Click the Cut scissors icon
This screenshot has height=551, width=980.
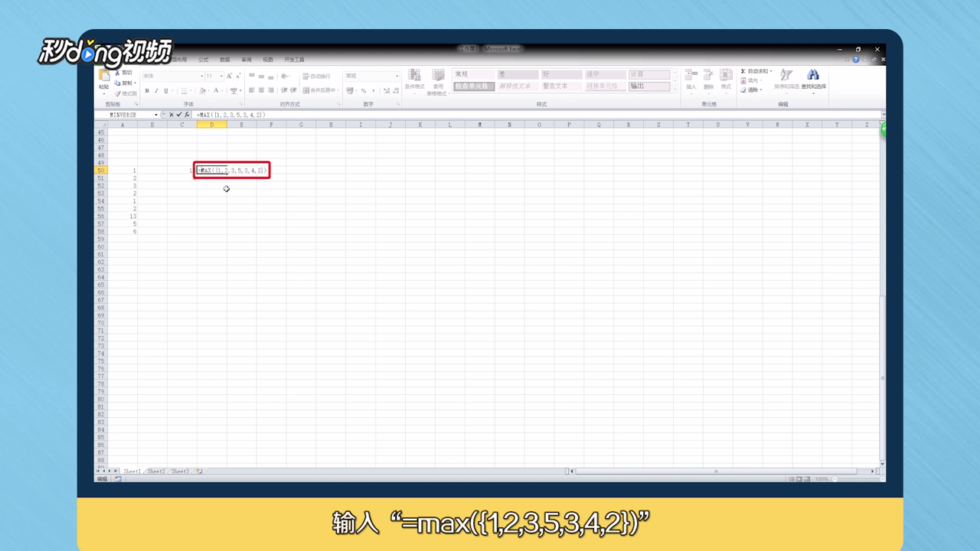tap(117, 73)
